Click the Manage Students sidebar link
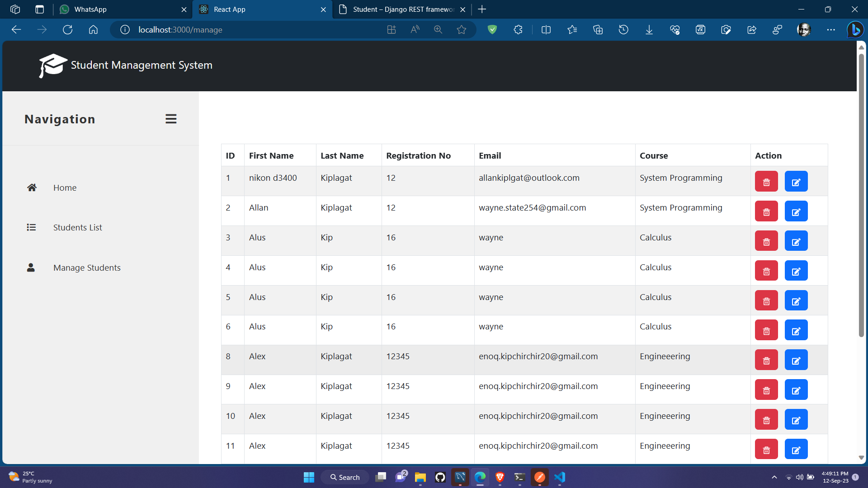868x488 pixels. tap(87, 267)
